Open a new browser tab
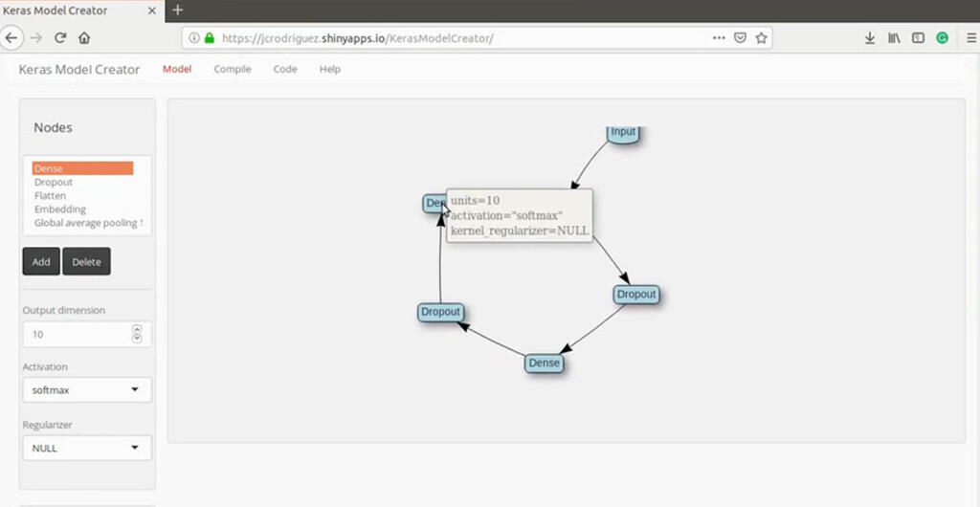This screenshot has height=507, width=980. [177, 10]
